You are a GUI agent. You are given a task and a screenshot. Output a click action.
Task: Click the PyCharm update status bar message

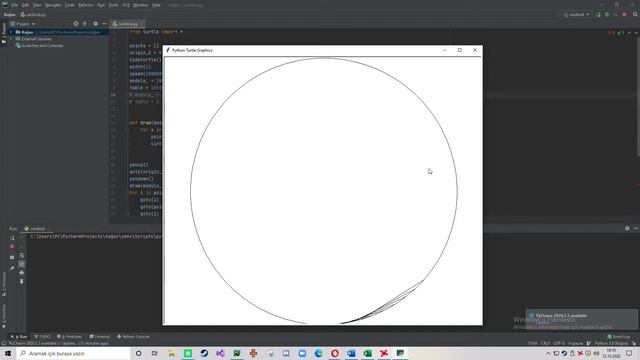pos(58,343)
